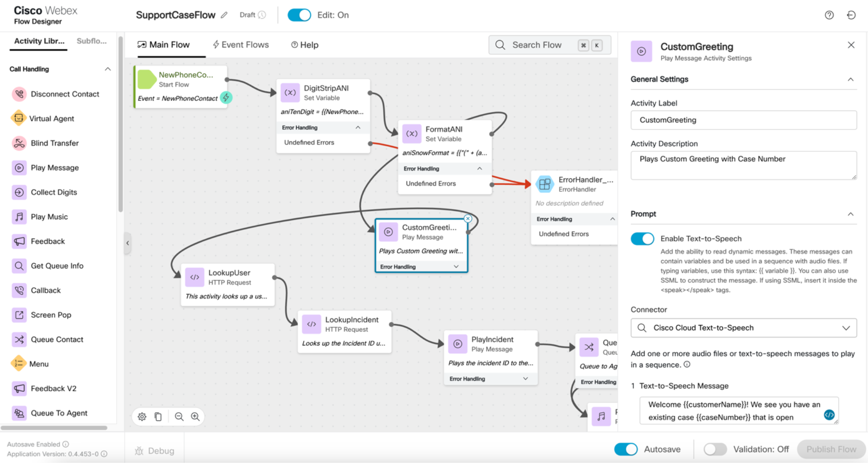Open the Help tab

[305, 45]
